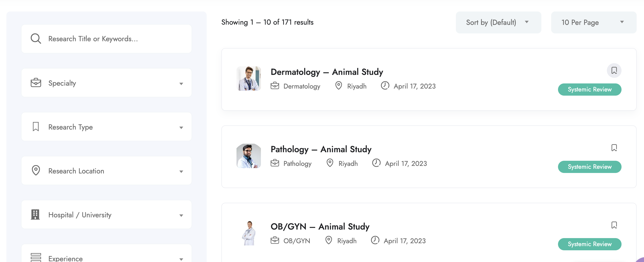Bookmark the Dermatology Animal Study listing
Viewport: 644px width, 262px height.
point(614,71)
